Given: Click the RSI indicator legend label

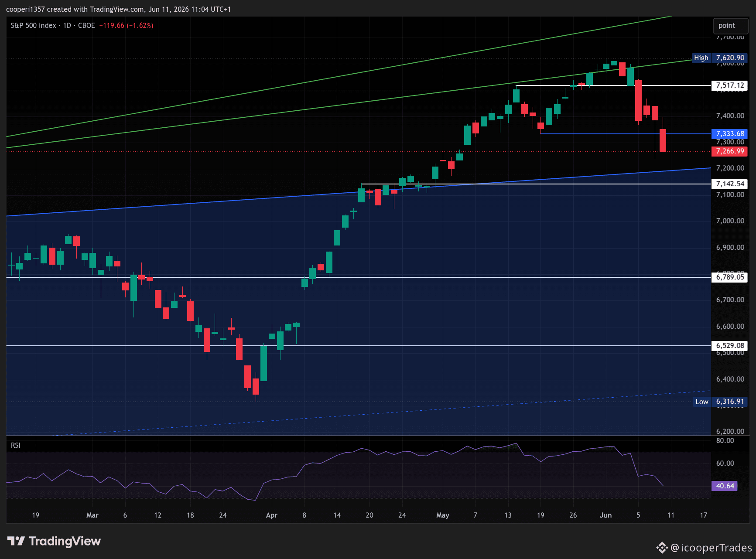Looking at the screenshot, I should [x=16, y=445].
